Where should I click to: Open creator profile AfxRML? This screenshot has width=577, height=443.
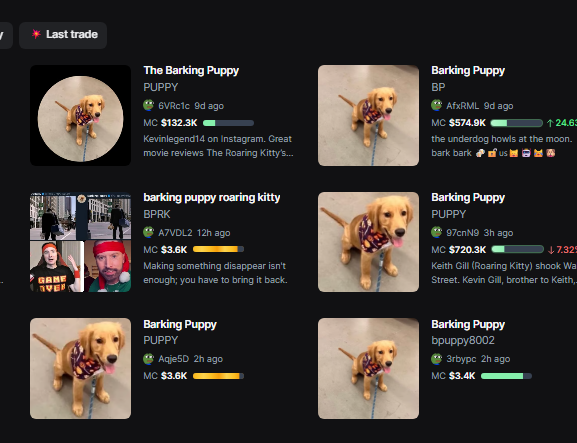[x=463, y=106]
